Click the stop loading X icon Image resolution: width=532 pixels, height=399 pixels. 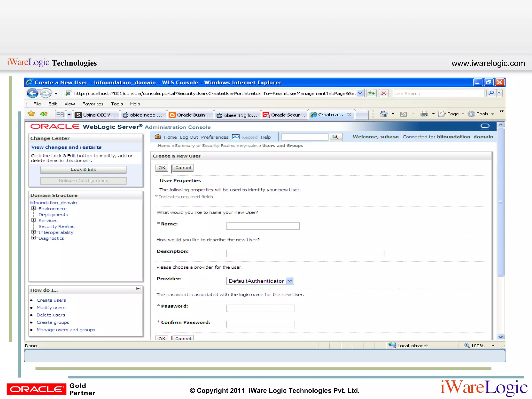pos(384,93)
